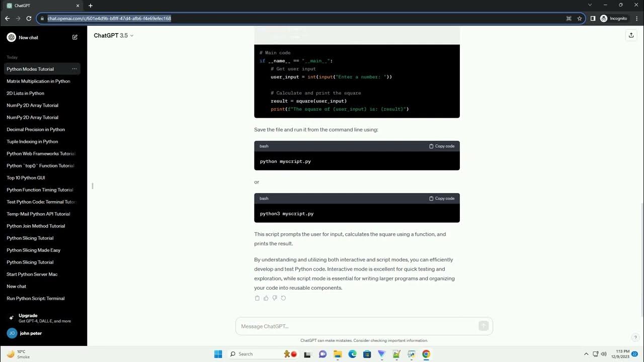Click the help question mark icon
The height and width of the screenshot is (362, 644).
click(635, 337)
